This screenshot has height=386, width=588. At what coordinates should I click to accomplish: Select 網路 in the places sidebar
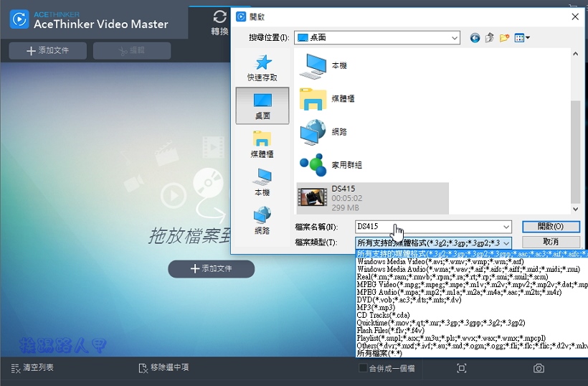coord(262,220)
